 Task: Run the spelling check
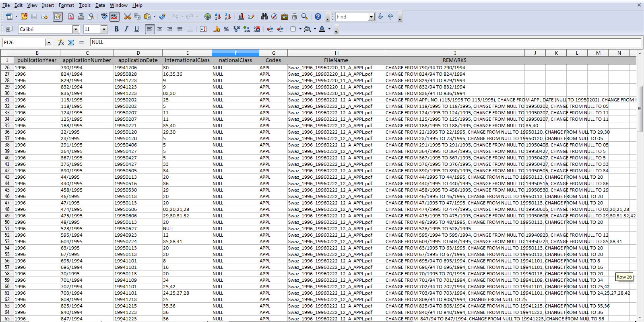(x=104, y=17)
